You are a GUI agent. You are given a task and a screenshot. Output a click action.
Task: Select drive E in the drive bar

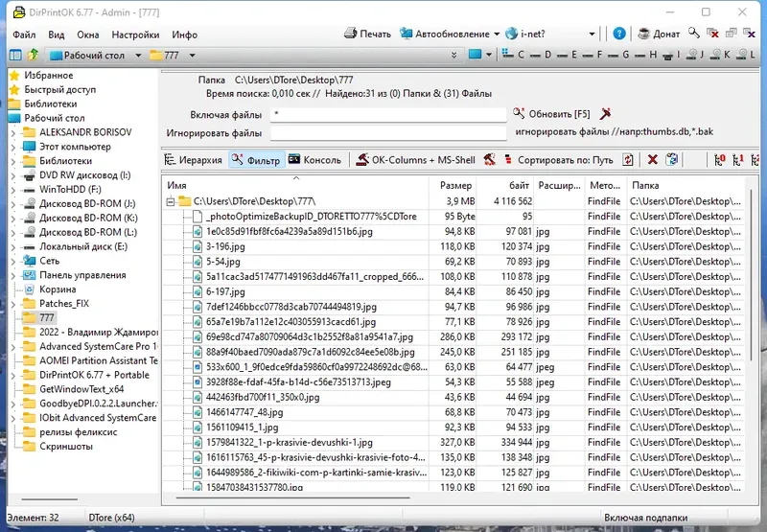pos(568,55)
